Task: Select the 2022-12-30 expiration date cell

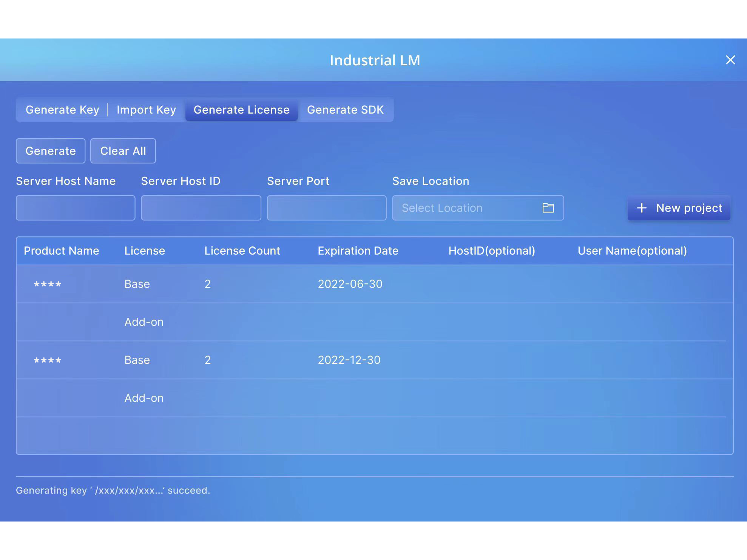Action: coord(349,360)
